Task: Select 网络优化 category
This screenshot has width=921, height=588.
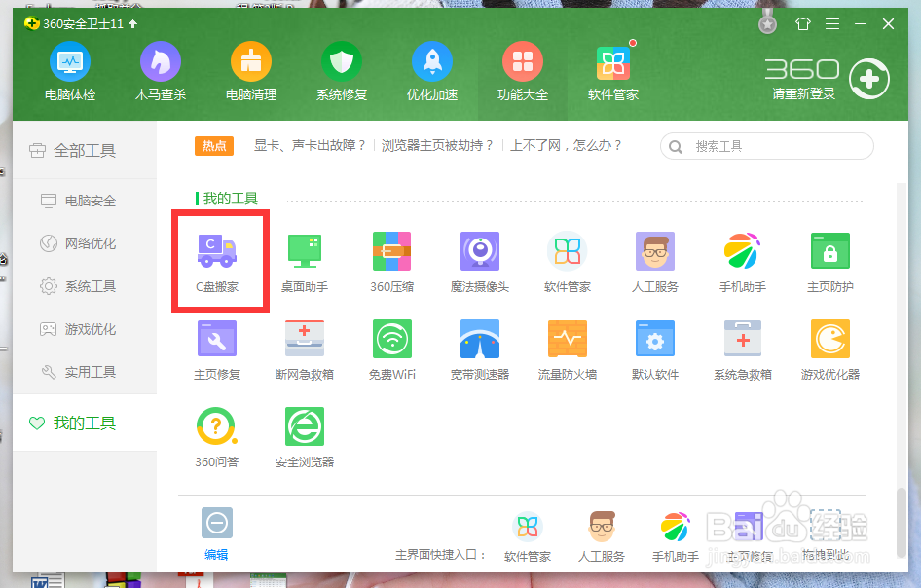Action: click(x=85, y=243)
